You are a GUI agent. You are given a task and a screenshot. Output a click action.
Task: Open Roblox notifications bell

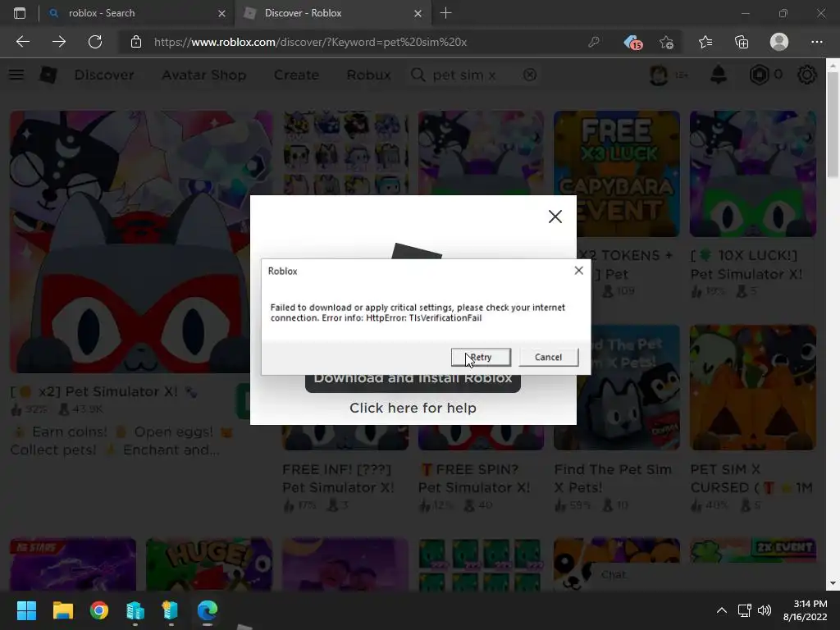[x=719, y=75]
